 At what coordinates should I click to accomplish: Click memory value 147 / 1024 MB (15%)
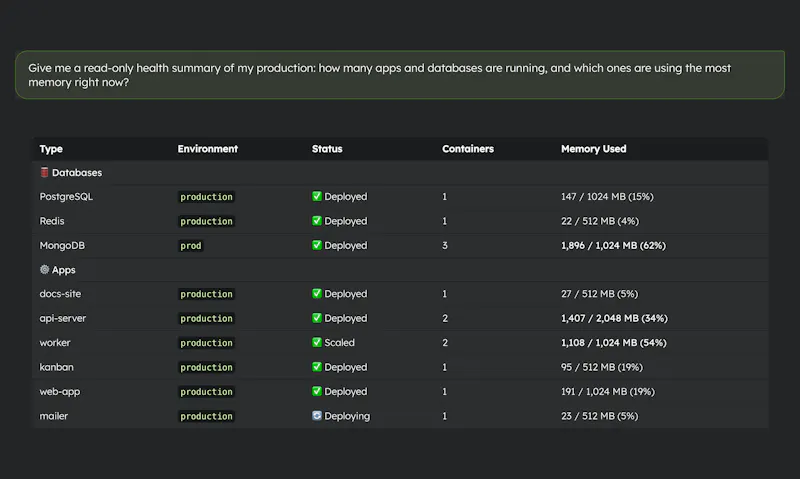tap(607, 197)
